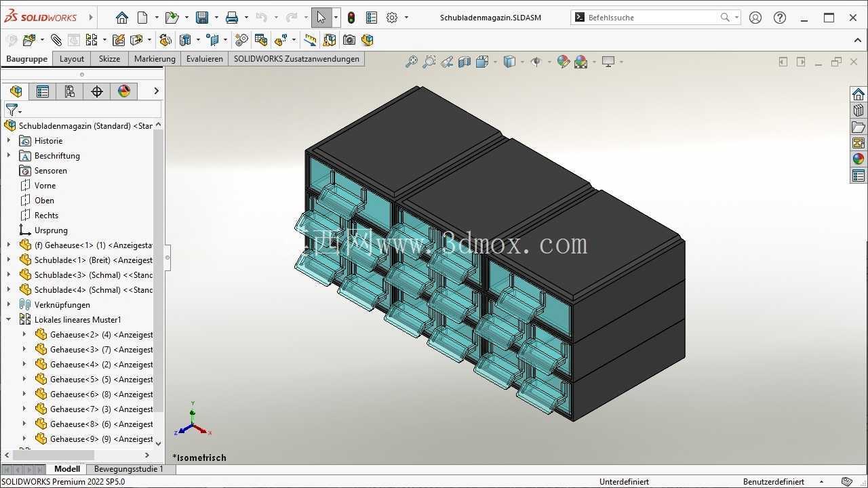
Task: Click the Apply Scene icon
Action: 580,62
